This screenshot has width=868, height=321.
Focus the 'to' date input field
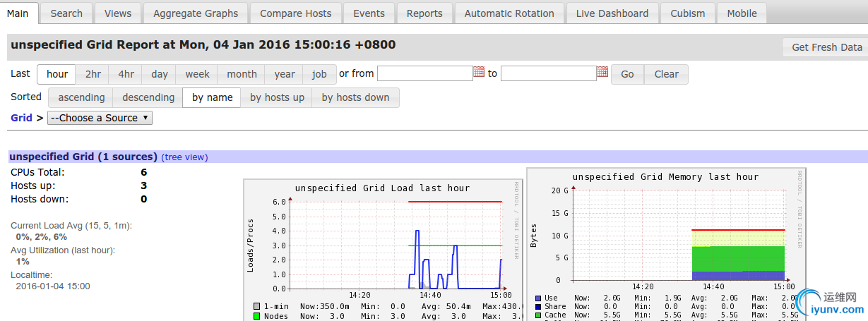pos(549,73)
